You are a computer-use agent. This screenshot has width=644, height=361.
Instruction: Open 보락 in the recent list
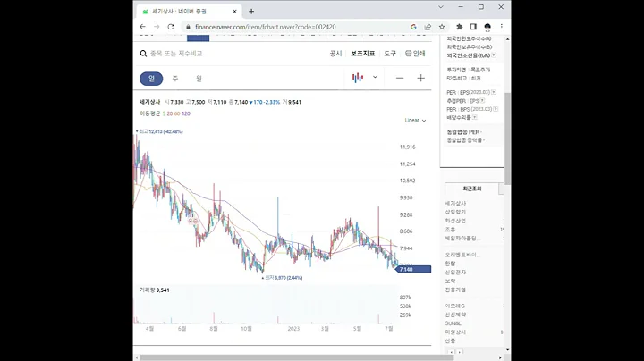[450, 281]
